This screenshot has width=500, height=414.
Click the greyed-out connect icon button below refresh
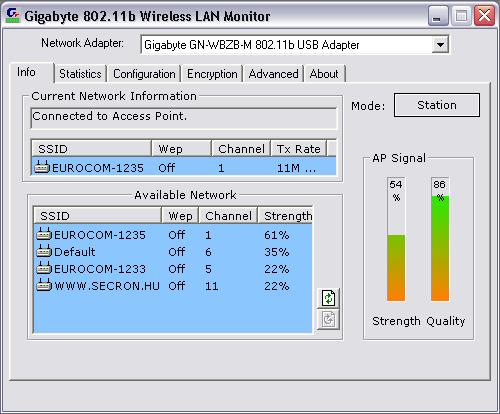point(328,319)
